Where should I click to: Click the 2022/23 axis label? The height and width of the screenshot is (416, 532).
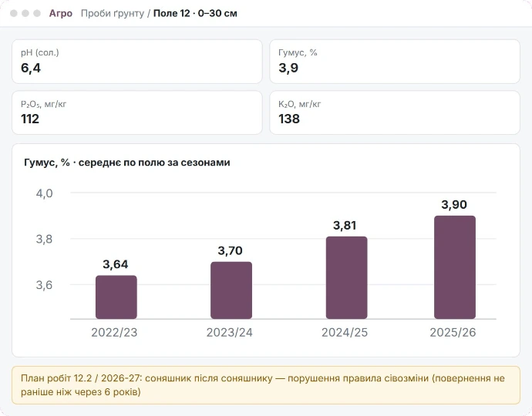114,332
